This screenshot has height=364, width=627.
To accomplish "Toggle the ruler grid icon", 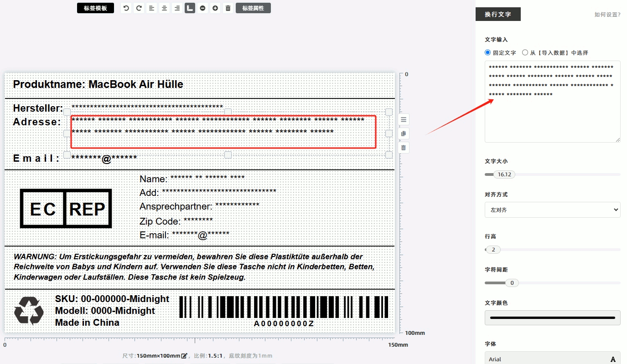I will coord(190,8).
